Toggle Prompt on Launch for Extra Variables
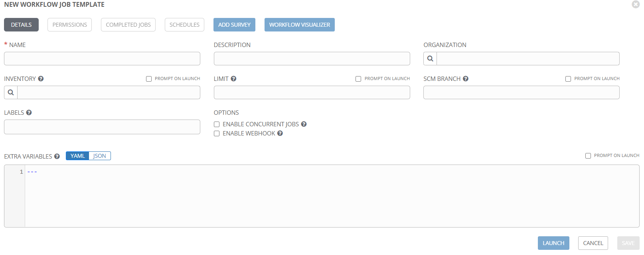Viewport: 644px width, 255px height. coord(588,156)
